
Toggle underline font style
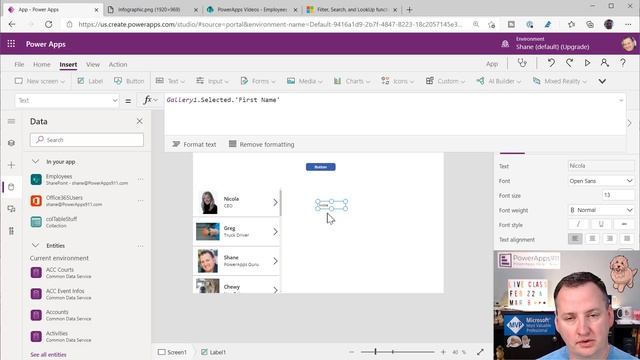[x=601, y=224]
